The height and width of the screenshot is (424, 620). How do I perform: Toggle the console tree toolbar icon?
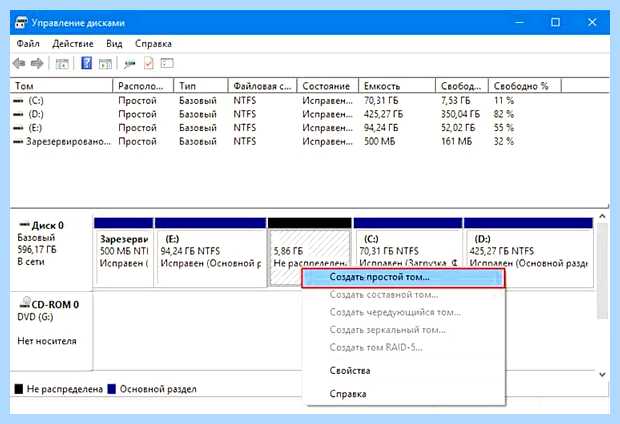tap(62, 63)
